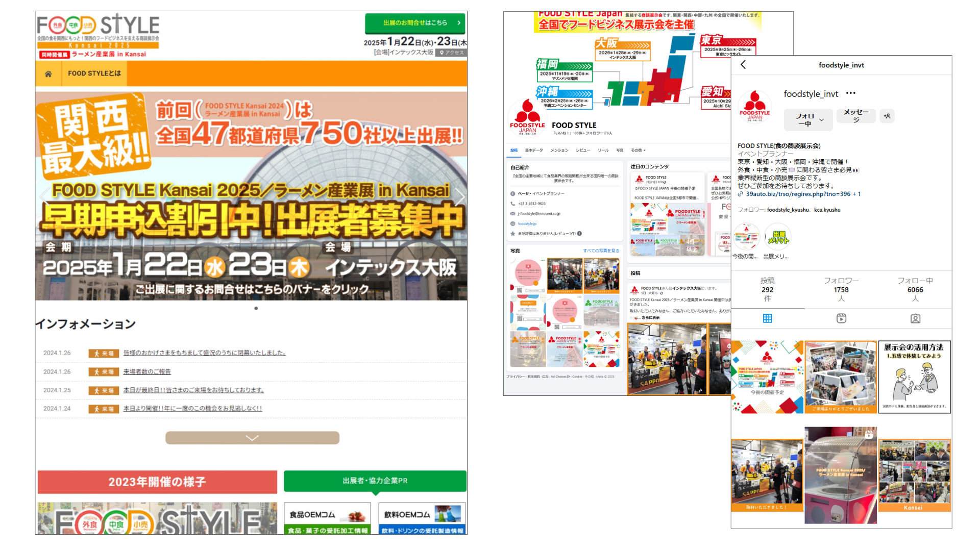The height and width of the screenshot is (551, 980).
Task: Open the 来場者数のご報告 news link
Action: click(147, 372)
